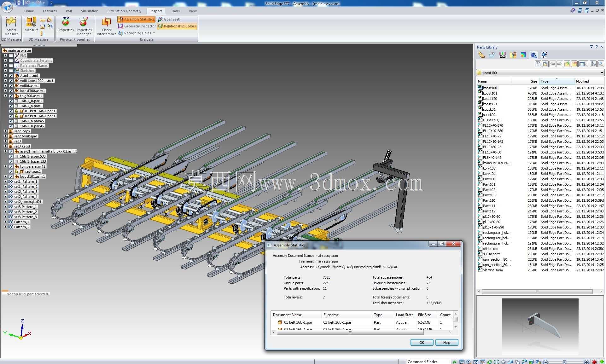Open physical Properties command
The image size is (606, 364).
tap(65, 25)
